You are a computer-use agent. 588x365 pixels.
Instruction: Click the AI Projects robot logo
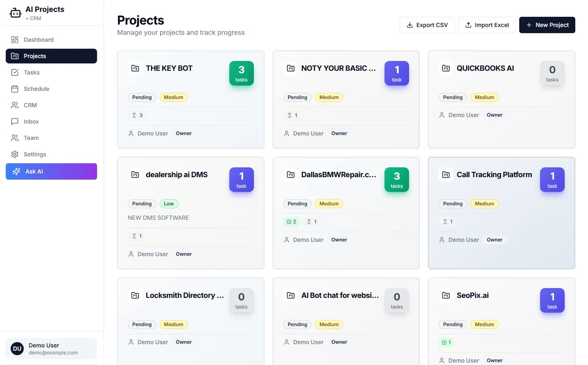tap(15, 12)
